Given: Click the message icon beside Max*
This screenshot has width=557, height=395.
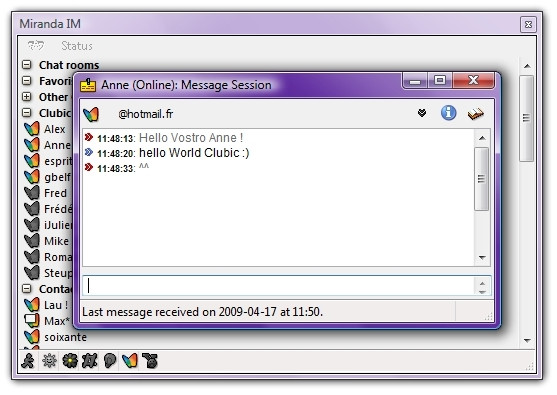Looking at the screenshot, I should 32,320.
